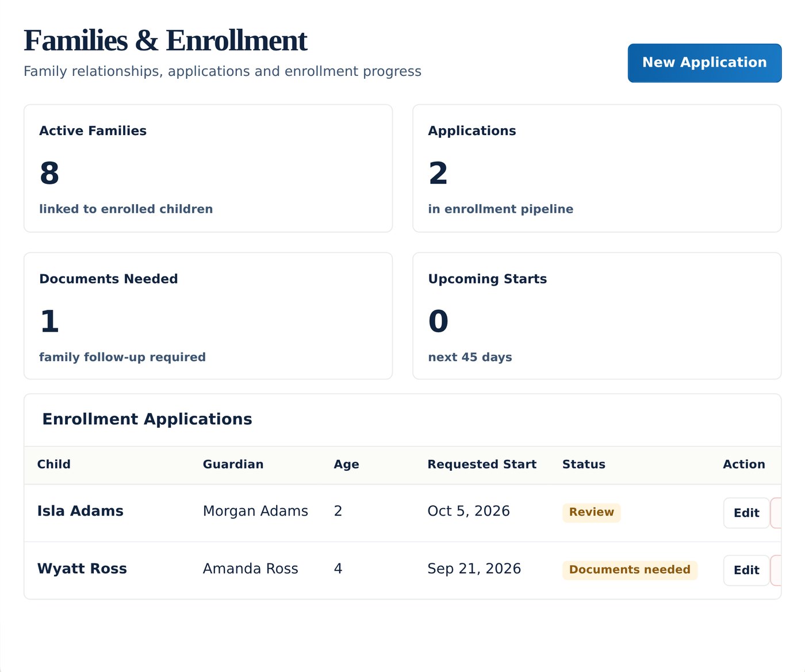The image size is (805, 672).
Task: Click the Families & Enrollment page title
Action: click(x=166, y=41)
